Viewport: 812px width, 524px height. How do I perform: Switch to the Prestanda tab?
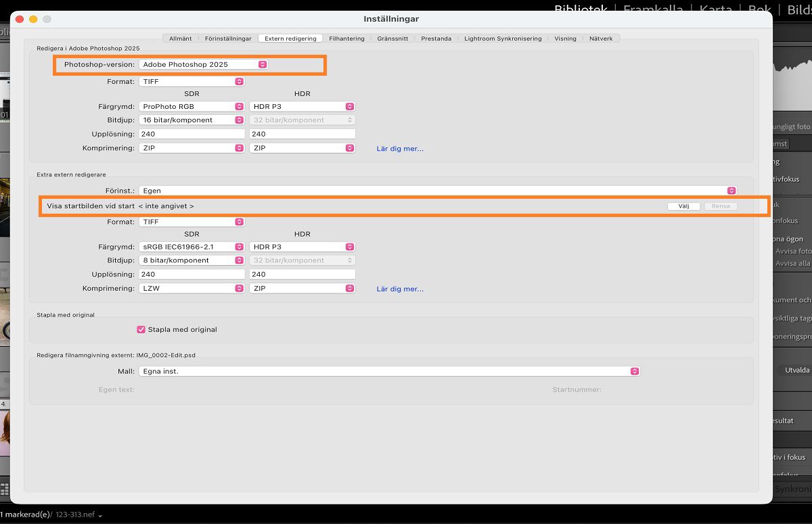(436, 39)
